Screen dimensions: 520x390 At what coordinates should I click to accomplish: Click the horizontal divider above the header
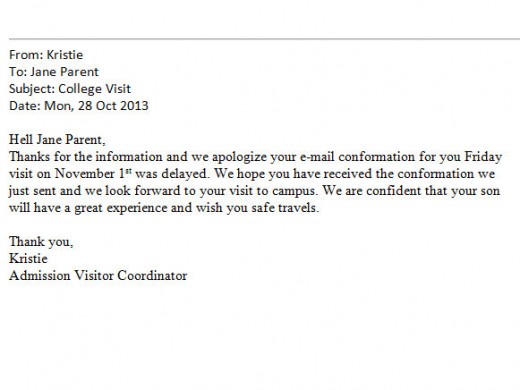pyautogui.click(x=264, y=39)
